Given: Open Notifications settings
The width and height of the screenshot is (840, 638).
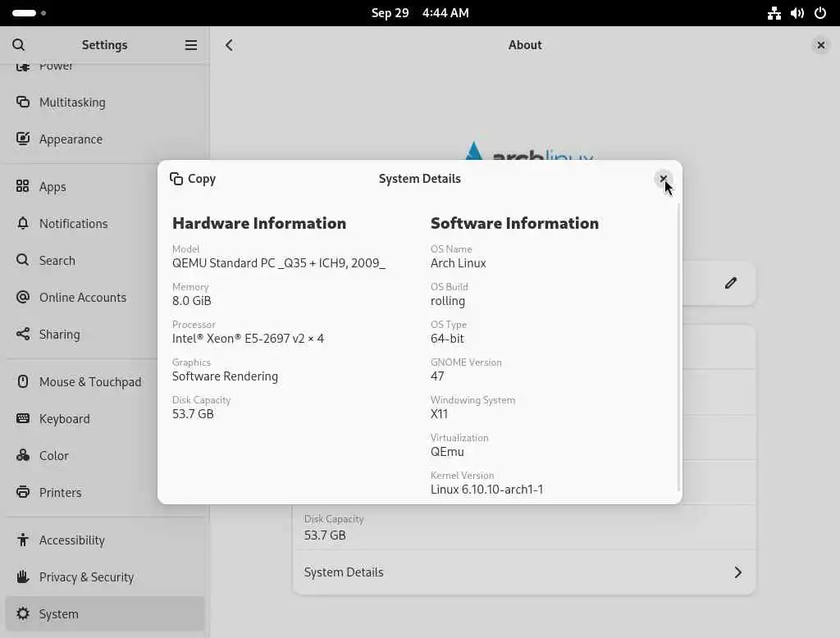Looking at the screenshot, I should point(105,223).
